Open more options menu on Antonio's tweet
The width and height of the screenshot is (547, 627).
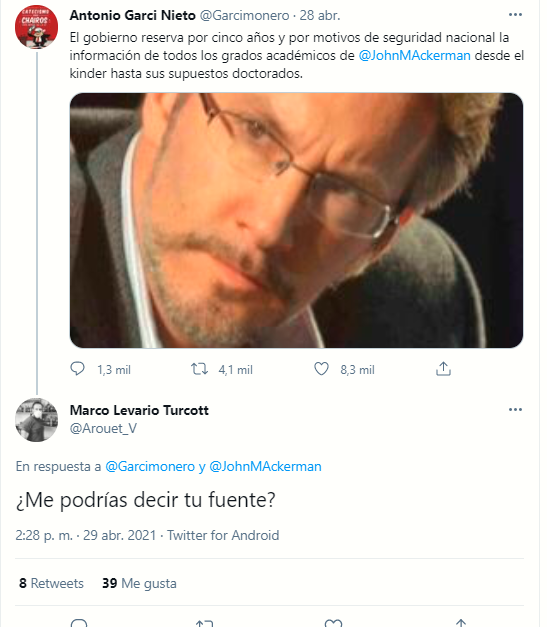(515, 15)
